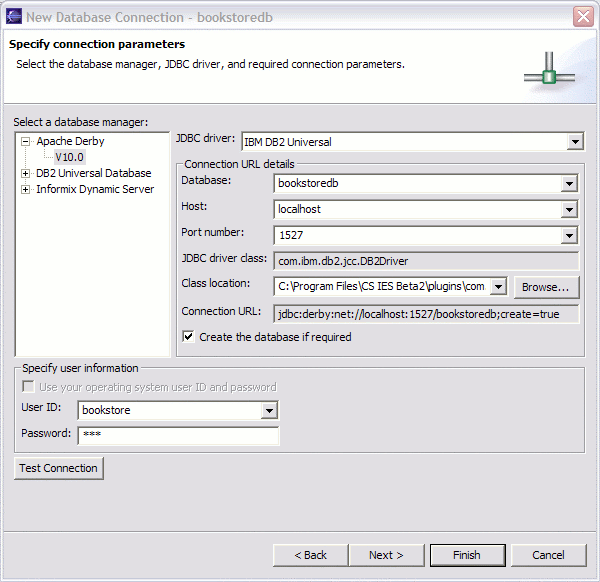Expand the Informix Dynamic Server node

[25, 189]
